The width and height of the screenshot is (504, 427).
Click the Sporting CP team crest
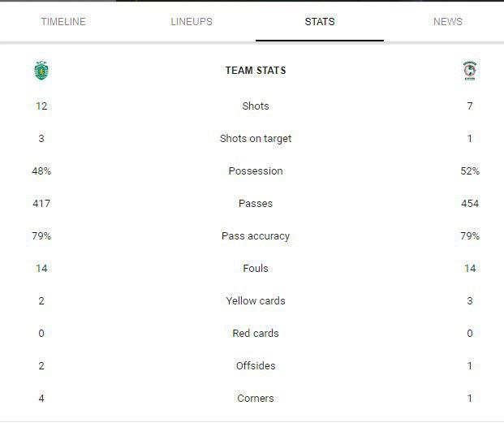(x=41, y=71)
